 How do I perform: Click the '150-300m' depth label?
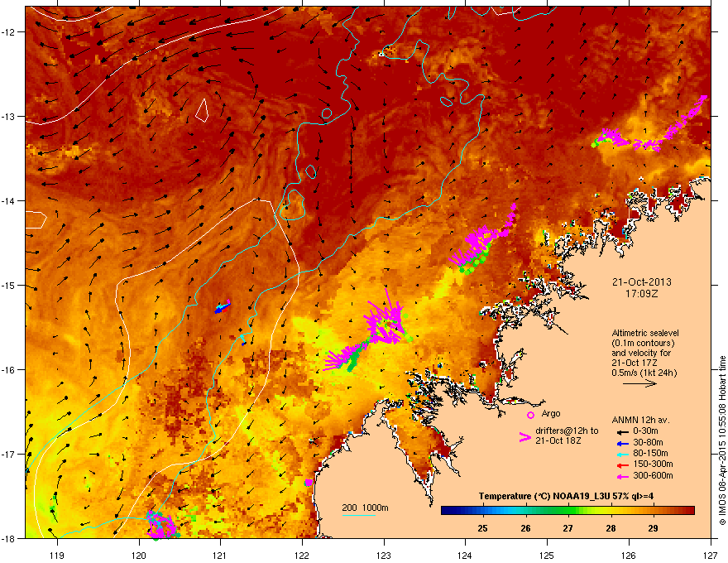pos(653,464)
